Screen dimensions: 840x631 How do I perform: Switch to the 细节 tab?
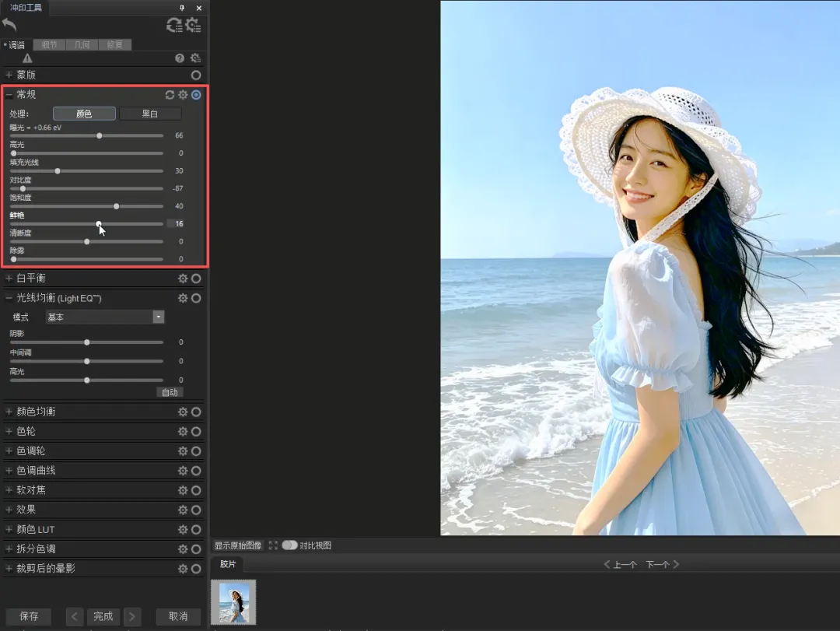tap(49, 45)
